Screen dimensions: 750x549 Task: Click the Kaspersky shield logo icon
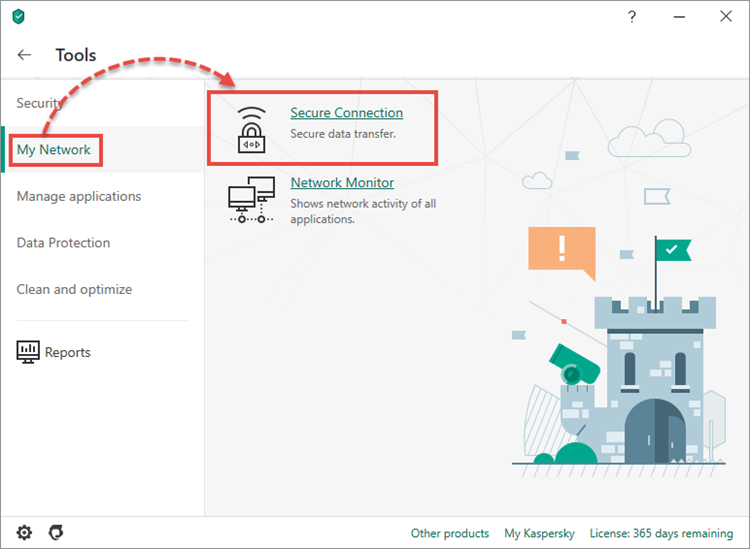tap(19, 17)
